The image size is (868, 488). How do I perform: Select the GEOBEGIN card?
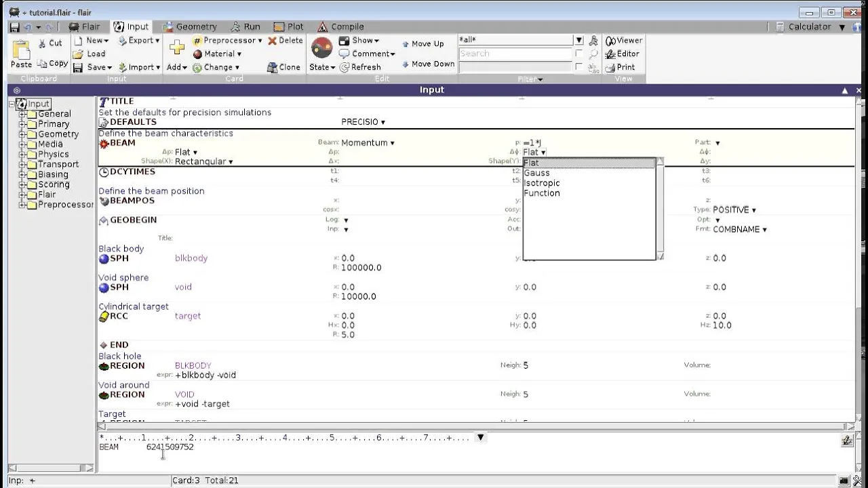point(127,220)
